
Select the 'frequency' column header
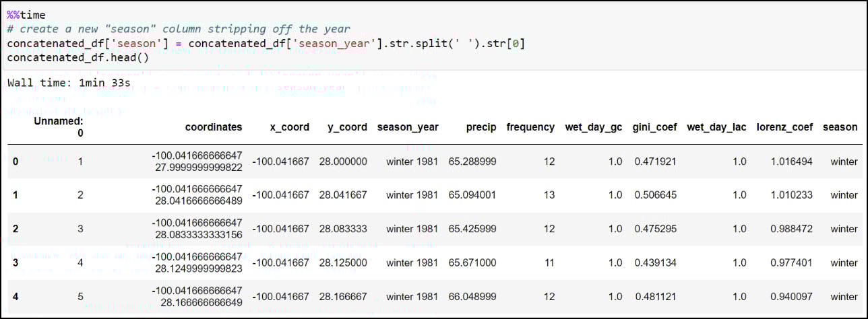(530, 127)
